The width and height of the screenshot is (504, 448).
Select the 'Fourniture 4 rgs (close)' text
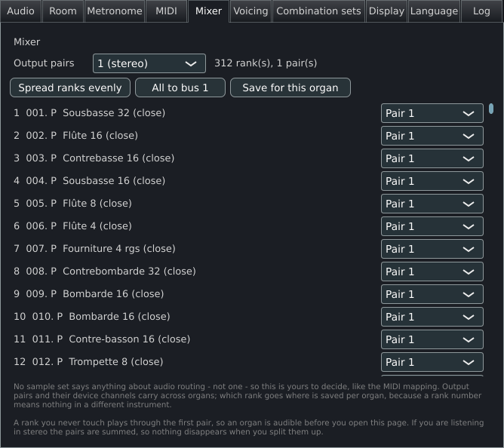coord(119,248)
